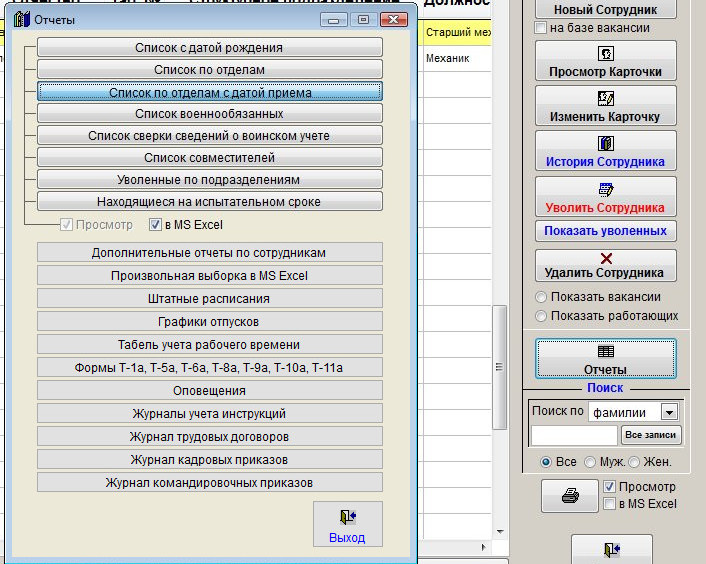Select Показать работающих radio button

click(x=541, y=316)
